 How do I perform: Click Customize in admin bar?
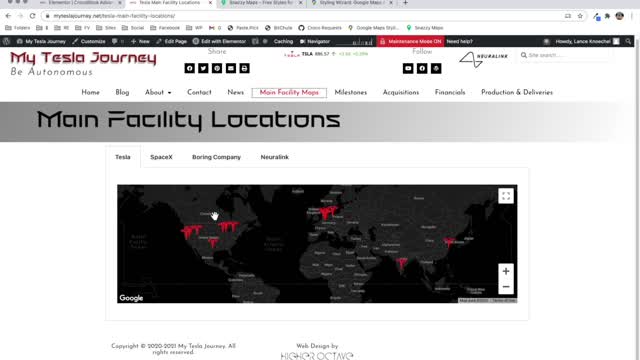point(89,41)
